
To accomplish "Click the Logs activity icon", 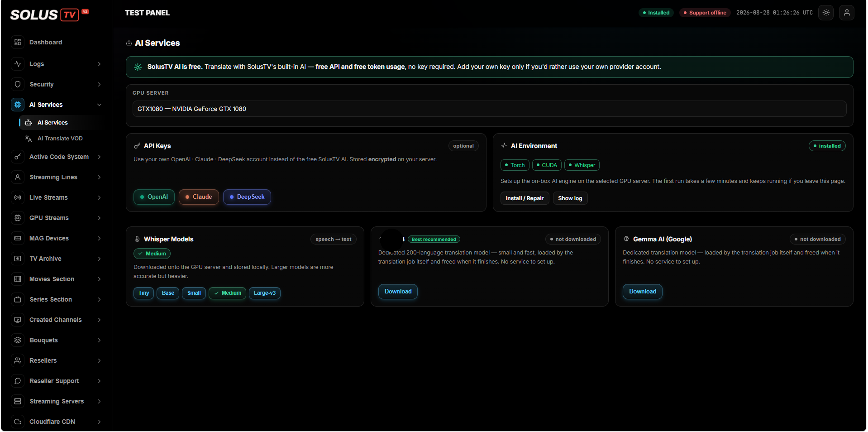I will 18,64.
